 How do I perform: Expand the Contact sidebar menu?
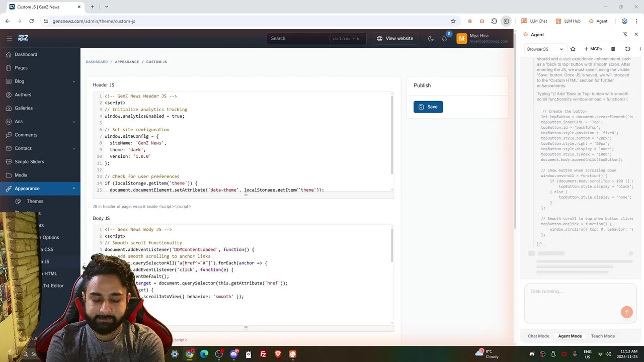coord(40,148)
